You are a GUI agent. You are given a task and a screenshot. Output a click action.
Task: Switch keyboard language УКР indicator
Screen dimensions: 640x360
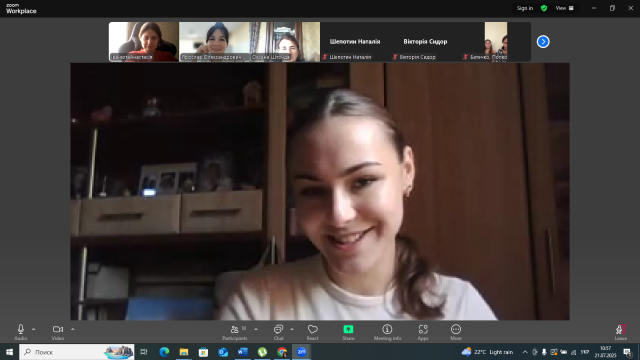[585, 352]
